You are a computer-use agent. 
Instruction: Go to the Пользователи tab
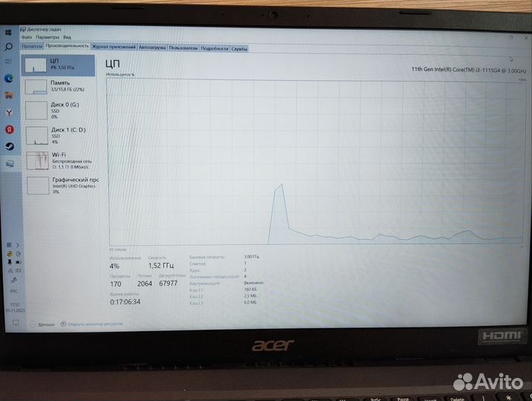coord(183,48)
